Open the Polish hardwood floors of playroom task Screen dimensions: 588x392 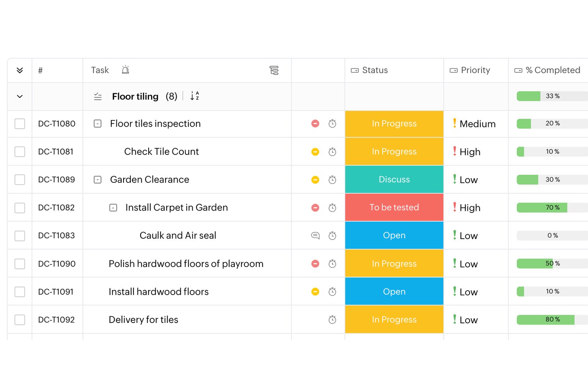coord(186,264)
